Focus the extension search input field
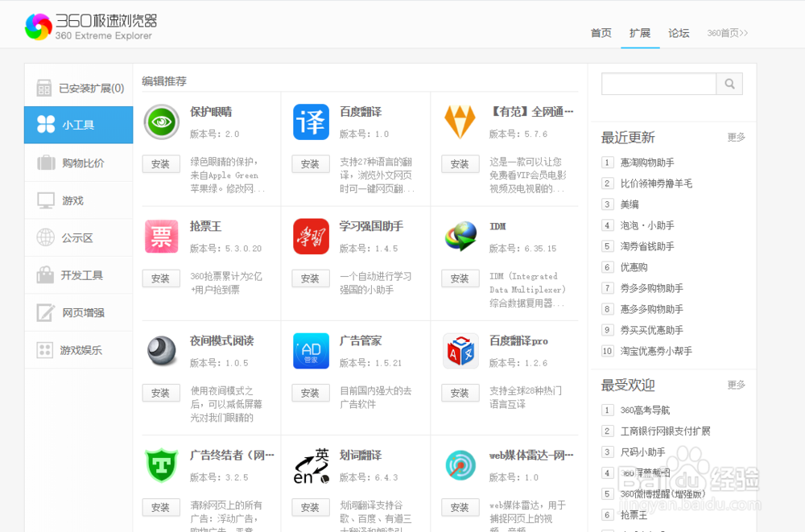The height and width of the screenshot is (532, 805). pos(658,84)
